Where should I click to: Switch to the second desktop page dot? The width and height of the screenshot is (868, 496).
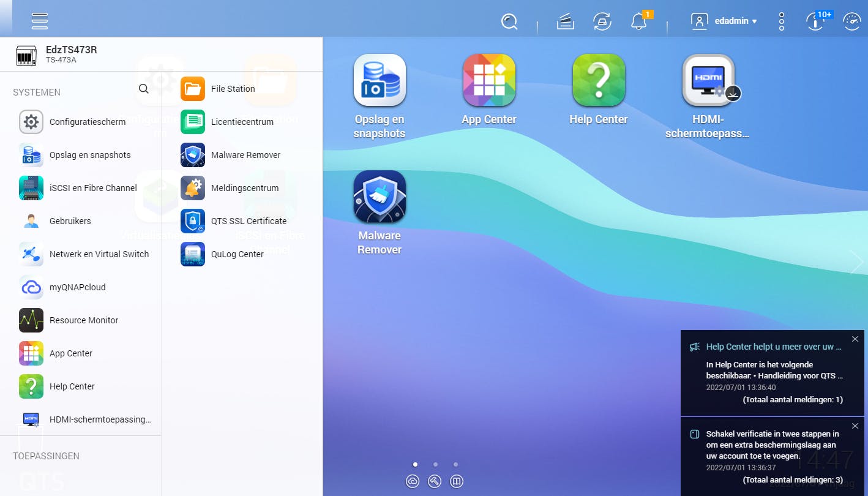click(435, 465)
